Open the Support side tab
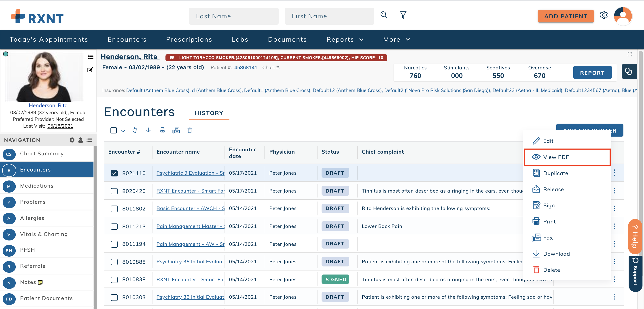Screen dimensions: 644x309 [x=635, y=274]
